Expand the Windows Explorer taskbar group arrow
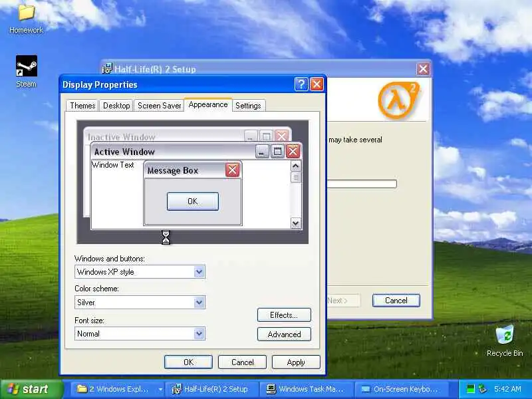This screenshot has height=399, width=532. (160, 389)
